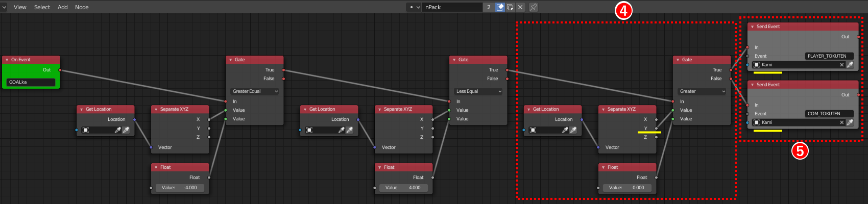Collapse the Greater Gate node
This screenshot has height=204, width=868.
pos(678,60)
